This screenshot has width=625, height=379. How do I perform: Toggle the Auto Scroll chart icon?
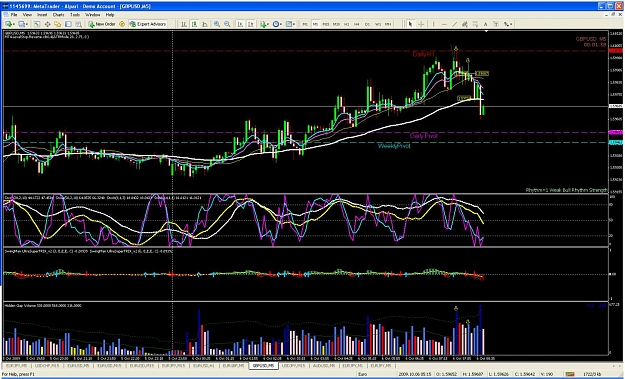point(240,24)
